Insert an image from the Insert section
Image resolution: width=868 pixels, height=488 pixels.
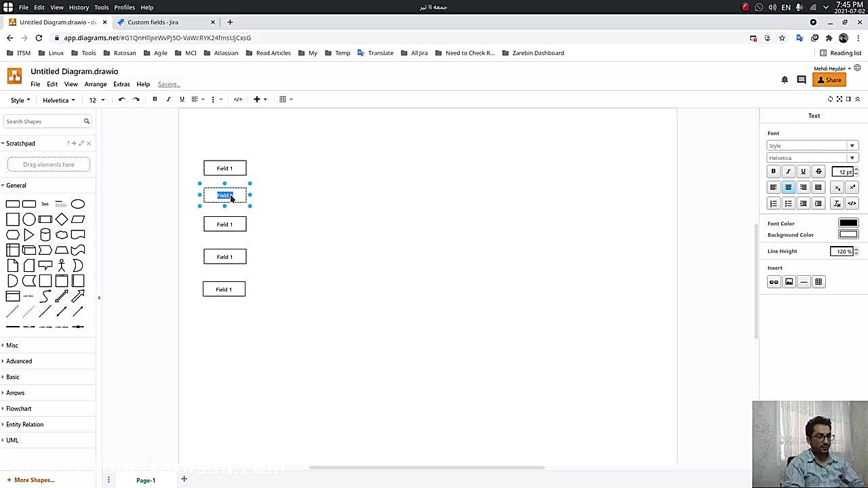[x=789, y=282]
